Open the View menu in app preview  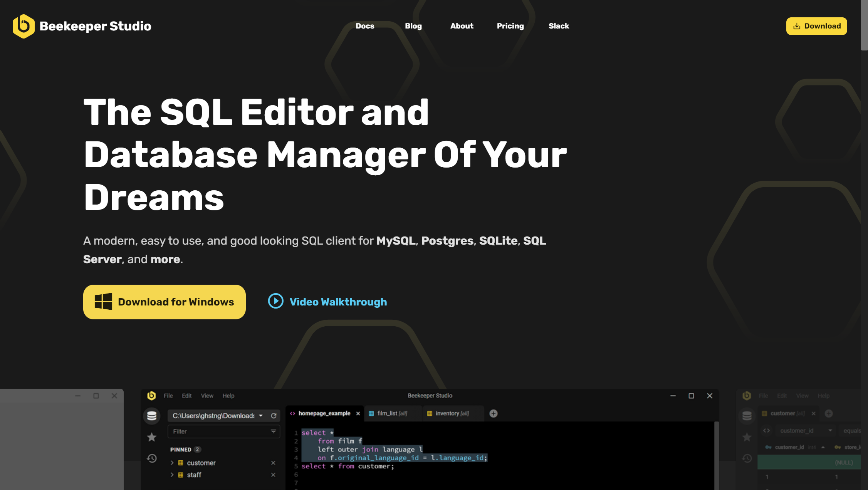(207, 396)
